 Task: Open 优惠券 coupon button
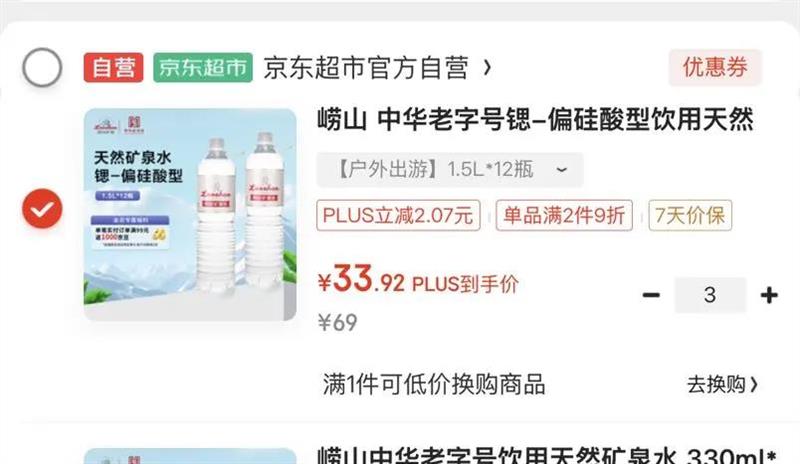(x=715, y=67)
